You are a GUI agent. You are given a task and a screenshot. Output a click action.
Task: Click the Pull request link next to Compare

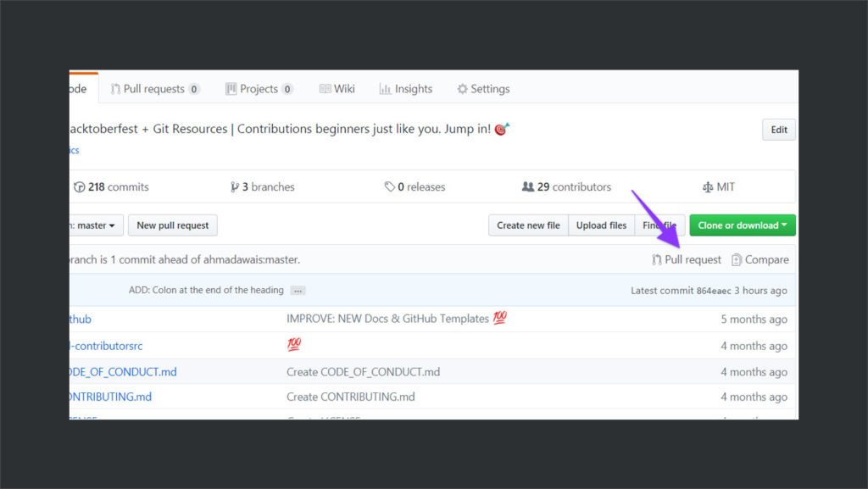pyautogui.click(x=687, y=259)
